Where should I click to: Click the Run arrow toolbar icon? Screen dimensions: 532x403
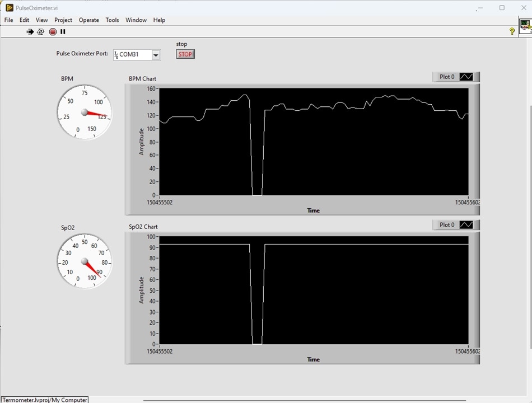click(x=30, y=31)
